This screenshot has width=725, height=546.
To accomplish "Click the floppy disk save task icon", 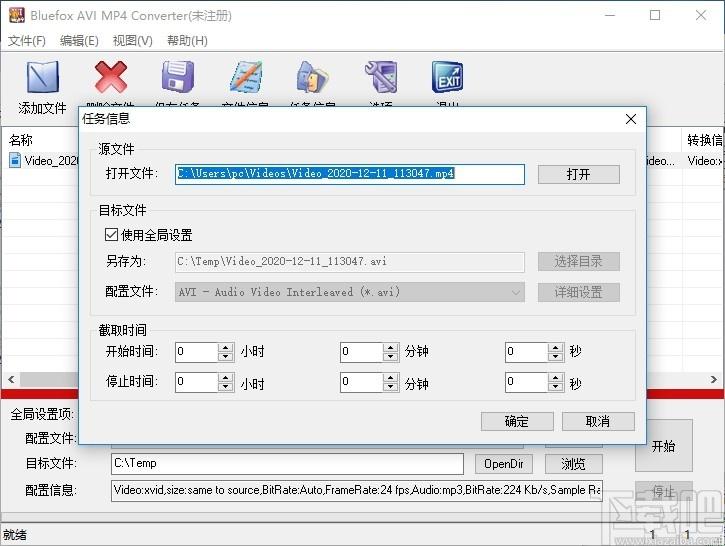I will click(x=177, y=78).
